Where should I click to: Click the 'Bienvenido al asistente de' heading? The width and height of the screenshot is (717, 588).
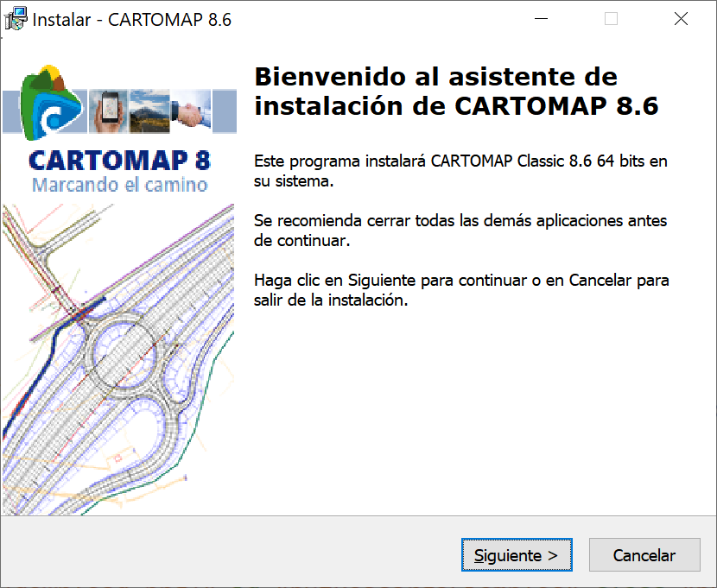click(435, 76)
